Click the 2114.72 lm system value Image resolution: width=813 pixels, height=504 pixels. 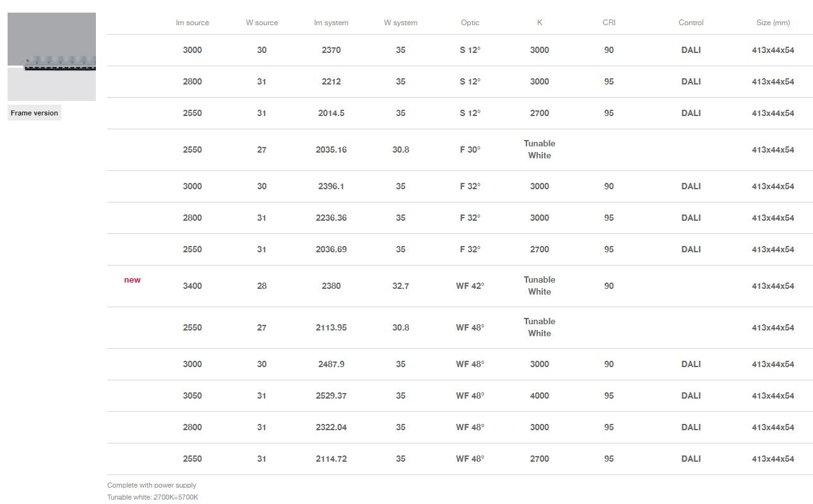331,459
